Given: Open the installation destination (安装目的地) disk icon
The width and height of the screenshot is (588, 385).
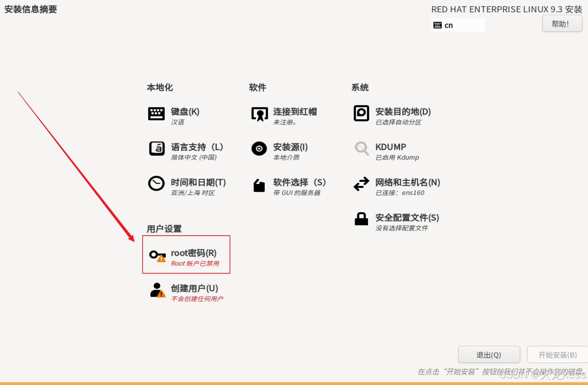Looking at the screenshot, I should [361, 113].
